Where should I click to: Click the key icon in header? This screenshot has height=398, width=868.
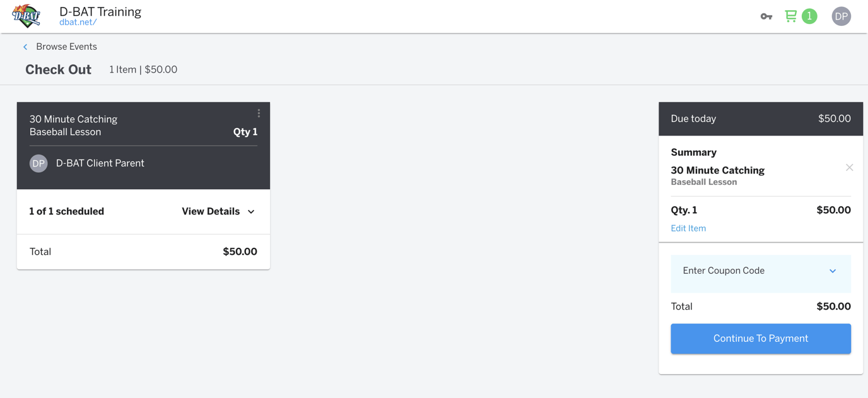[x=766, y=16]
